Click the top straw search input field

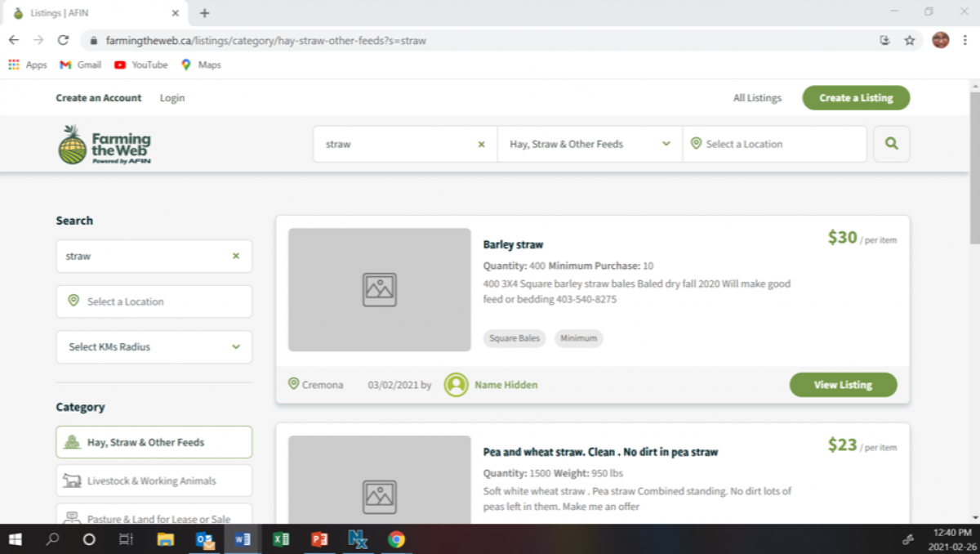coord(405,144)
